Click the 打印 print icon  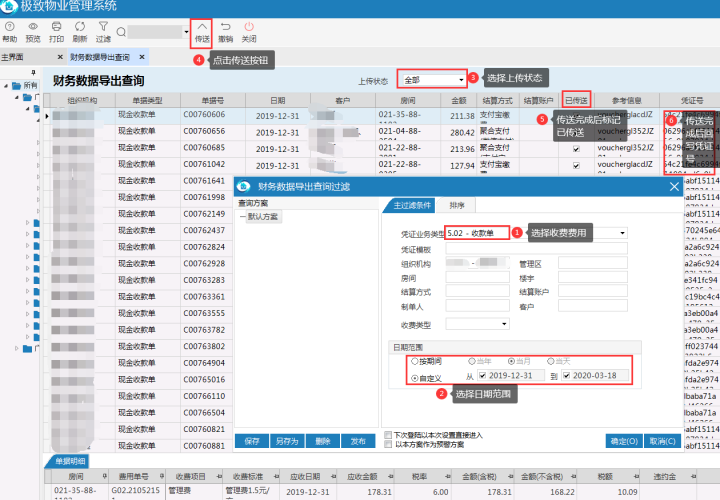point(56,27)
